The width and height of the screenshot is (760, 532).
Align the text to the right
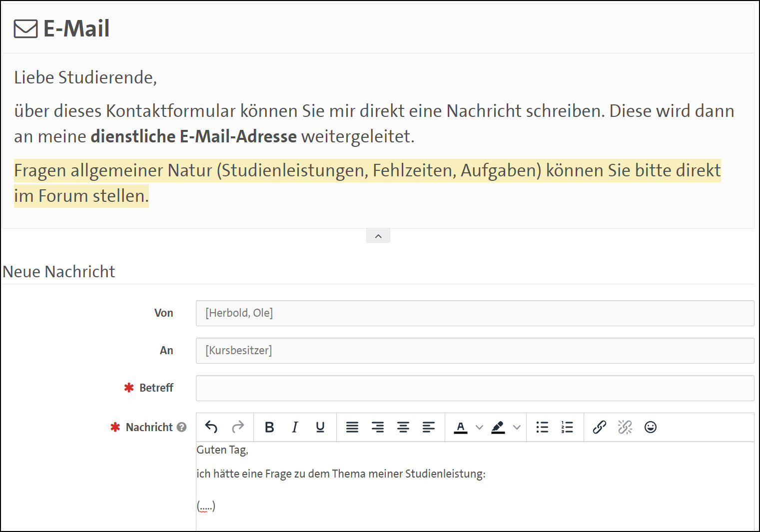[x=378, y=427]
